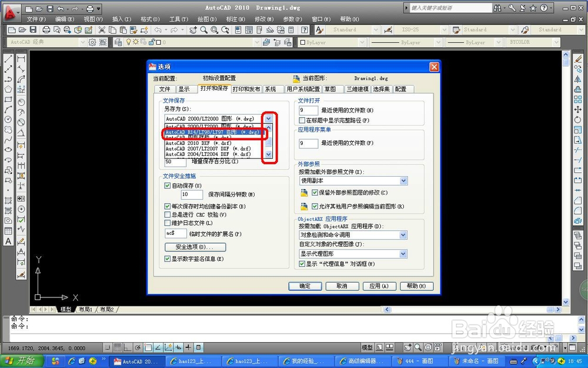
Task: Open the 使用副本 external reference dropdown
Action: [403, 181]
